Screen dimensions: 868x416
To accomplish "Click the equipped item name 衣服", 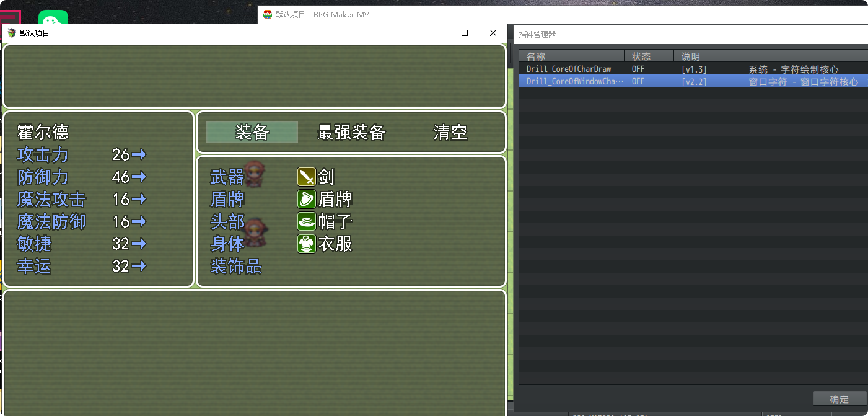I will [335, 244].
